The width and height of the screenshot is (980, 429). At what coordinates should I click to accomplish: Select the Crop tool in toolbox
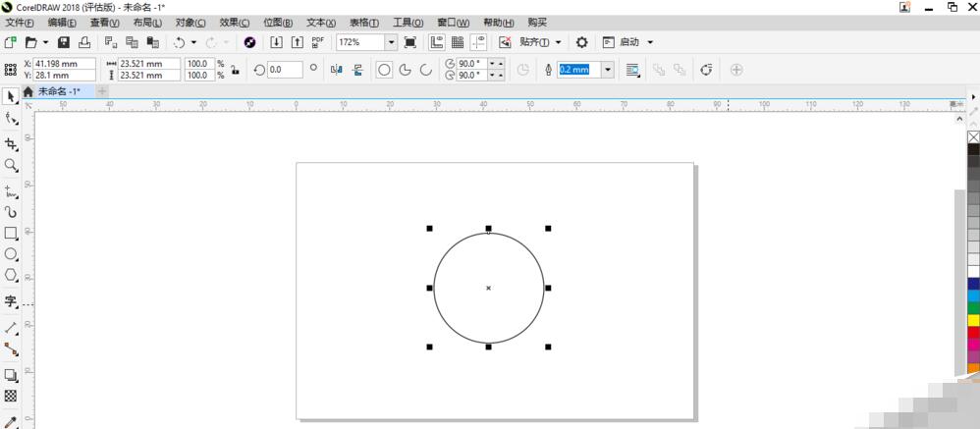11,143
